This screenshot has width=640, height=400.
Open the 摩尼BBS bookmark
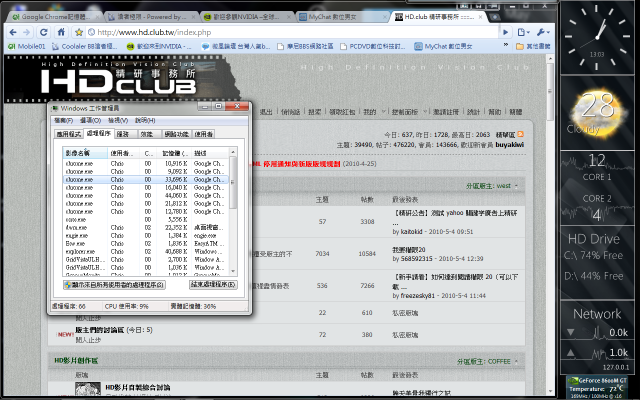point(305,47)
